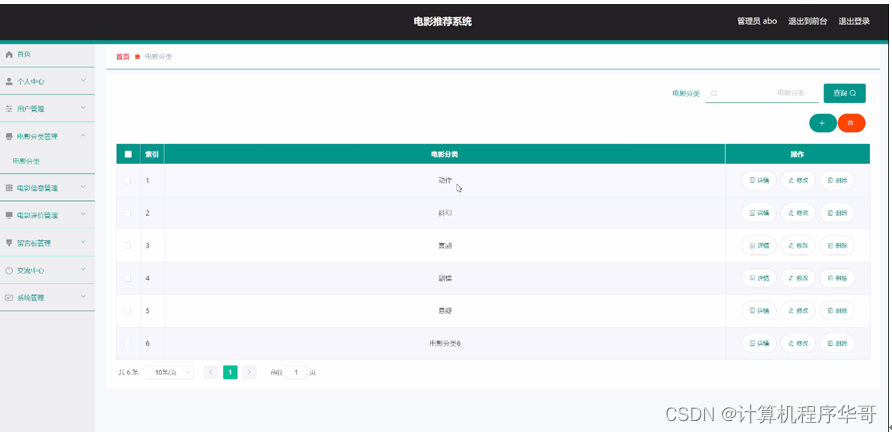Click the details icon in row 剧情
Screen dimensions: 892x433
point(752,278)
